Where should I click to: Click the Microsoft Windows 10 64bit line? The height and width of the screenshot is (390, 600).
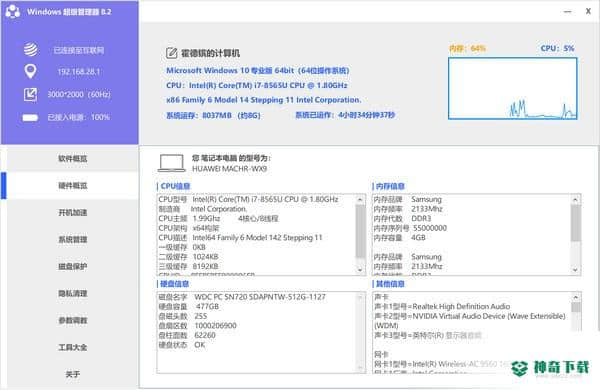[x=258, y=70]
